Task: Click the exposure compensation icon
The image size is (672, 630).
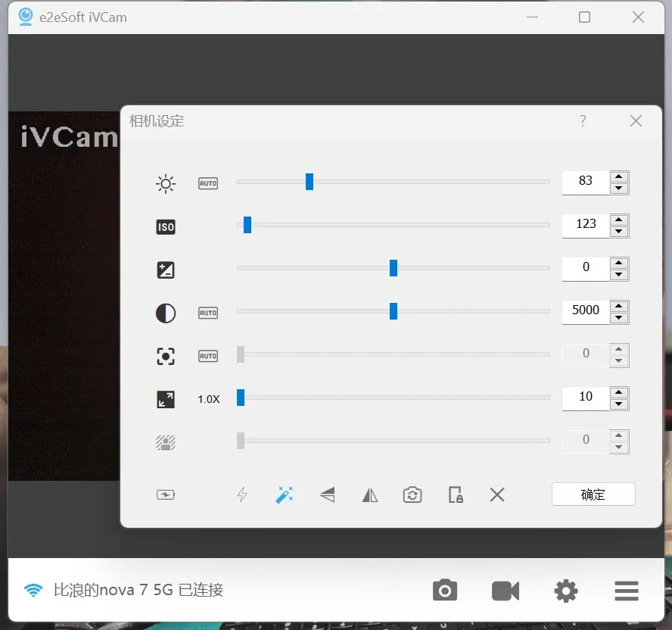Action: tap(166, 270)
